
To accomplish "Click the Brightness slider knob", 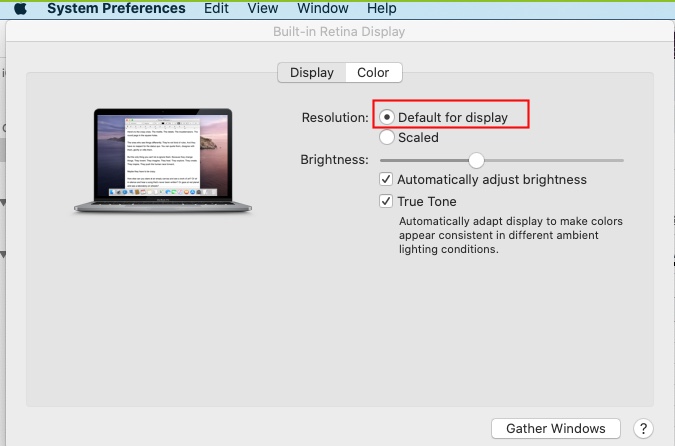I will pyautogui.click(x=476, y=160).
